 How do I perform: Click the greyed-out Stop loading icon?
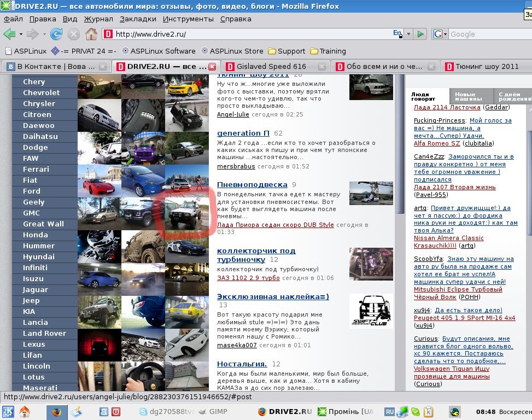point(74,34)
